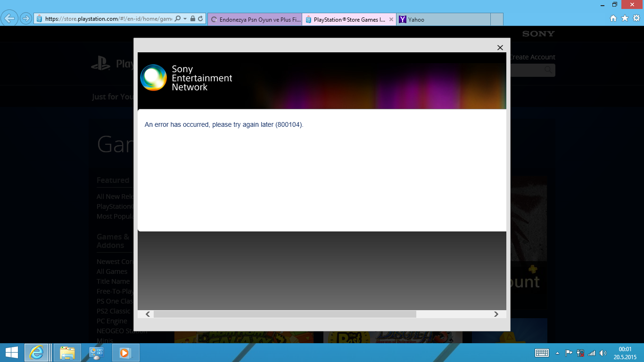Screen dimensions: 644x362
Task: Open the touch keyboard from the taskbar
Action: [x=542, y=353]
